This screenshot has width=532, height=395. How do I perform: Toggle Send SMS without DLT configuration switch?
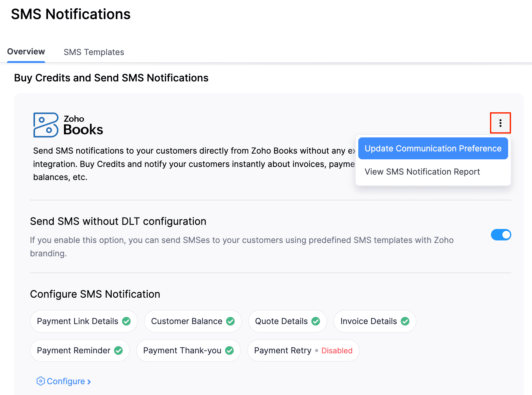tap(501, 235)
